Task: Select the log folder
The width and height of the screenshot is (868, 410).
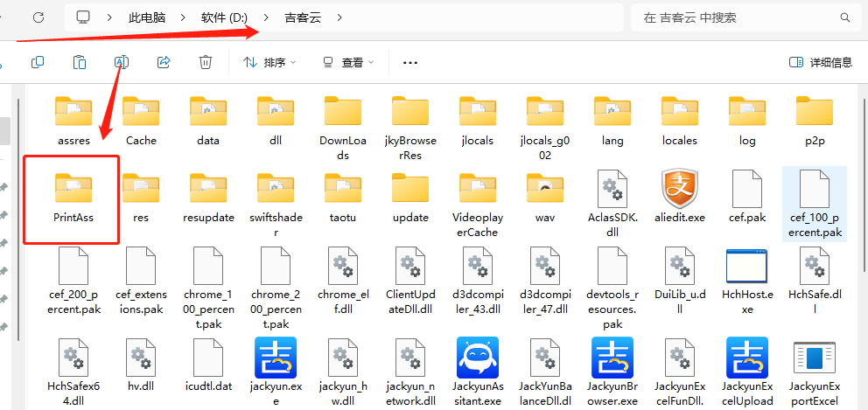Action: point(747,121)
